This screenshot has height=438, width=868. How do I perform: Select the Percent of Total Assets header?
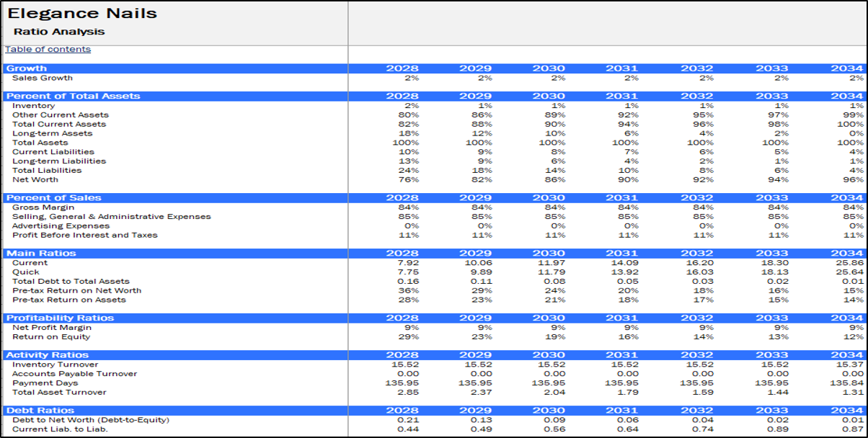74,96
